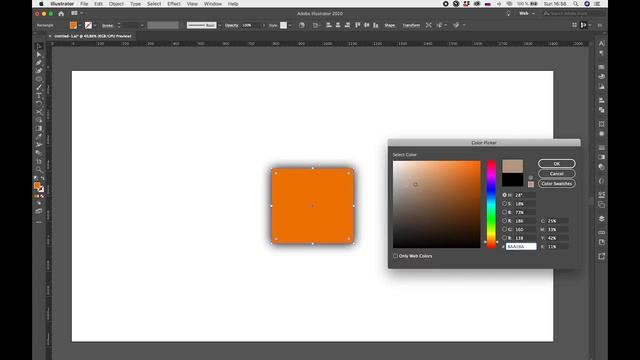Click Vertical Align Top icon
640x360 pixels.
click(358, 25)
